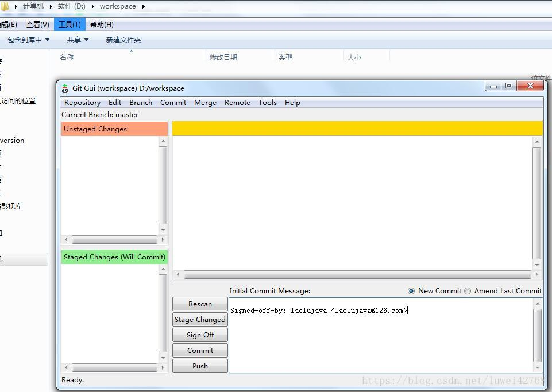
Task: Click the Staged Changes vertical scrollbar
Action: 163,313
